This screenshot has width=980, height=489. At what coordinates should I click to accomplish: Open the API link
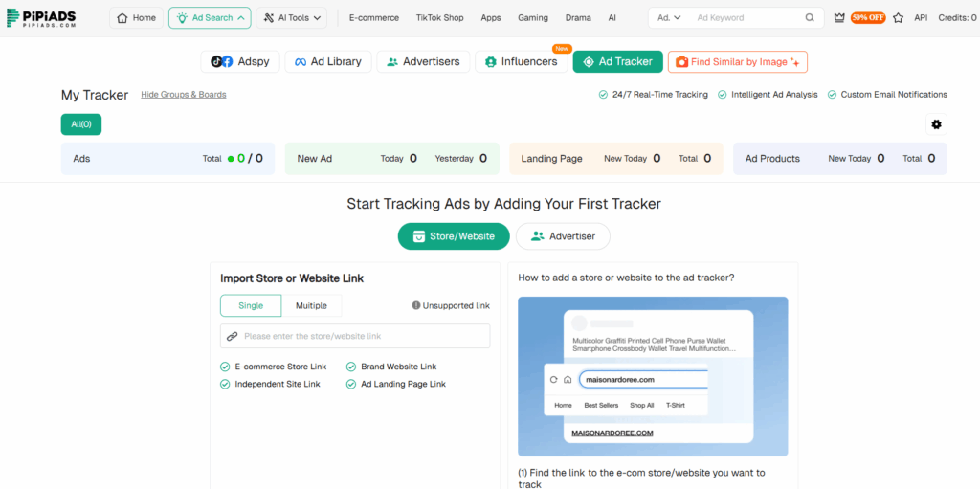[x=921, y=18]
